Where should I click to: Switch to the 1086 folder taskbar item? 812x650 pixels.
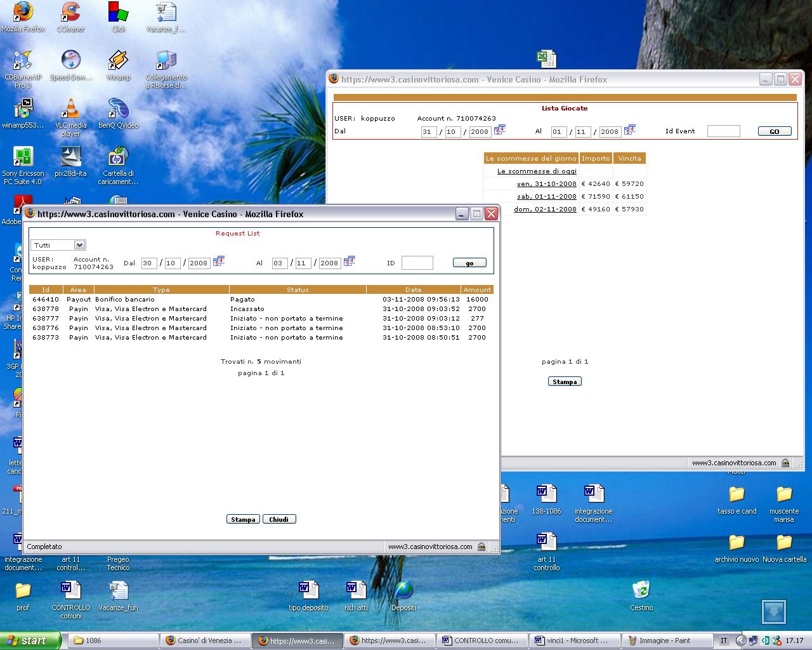click(114, 640)
